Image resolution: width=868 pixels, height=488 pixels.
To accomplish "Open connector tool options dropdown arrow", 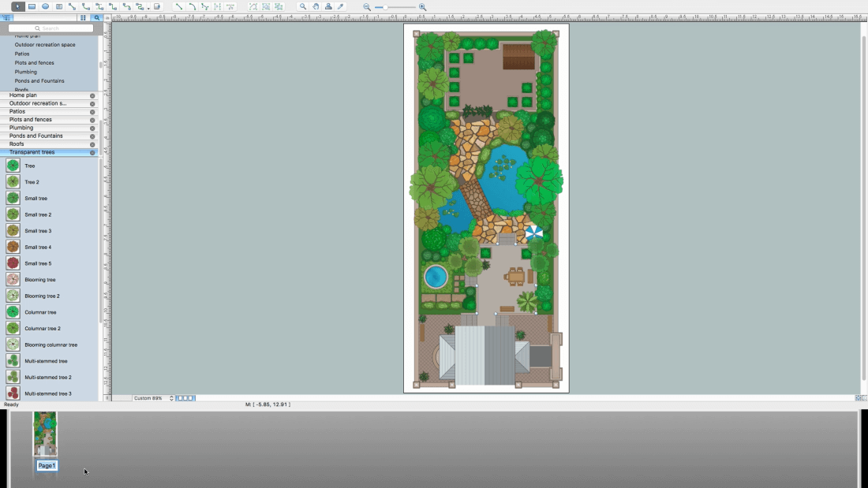I will pyautogui.click(x=148, y=7).
